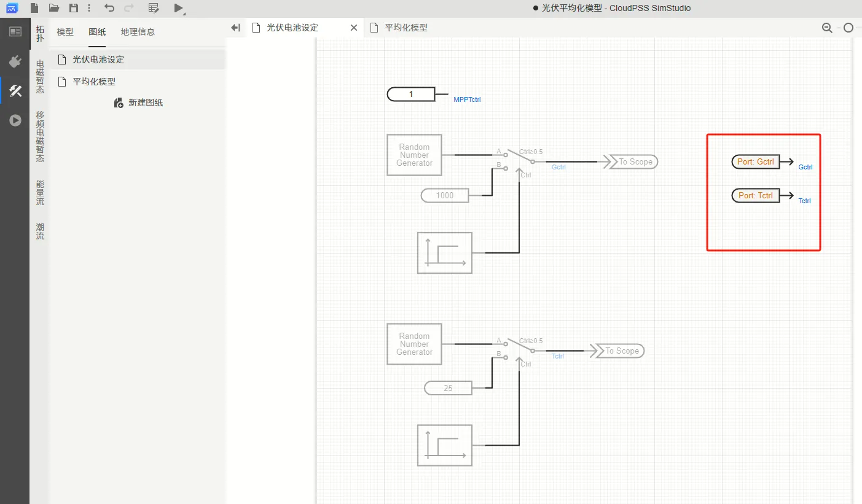Select the constant block with value 25

[x=448, y=388]
